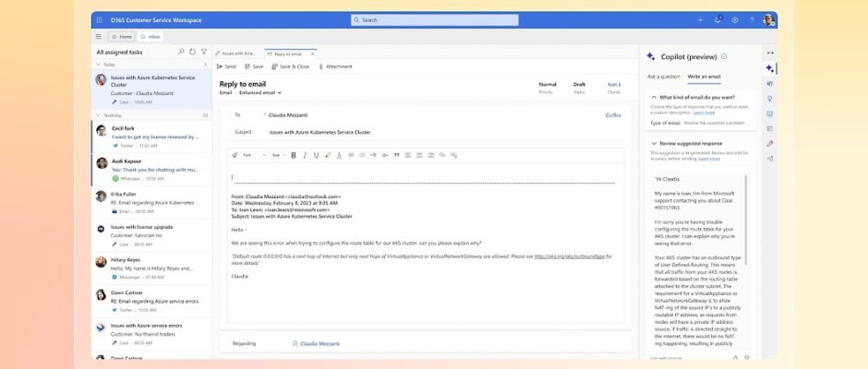This screenshot has width=868, height=369.
Task: Open the Font dropdown
Action: click(x=254, y=155)
